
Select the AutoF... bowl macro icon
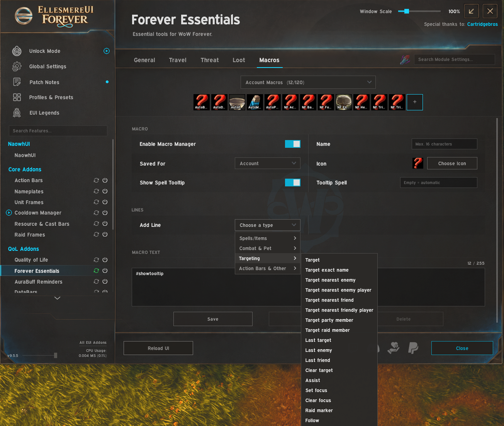coord(237,102)
